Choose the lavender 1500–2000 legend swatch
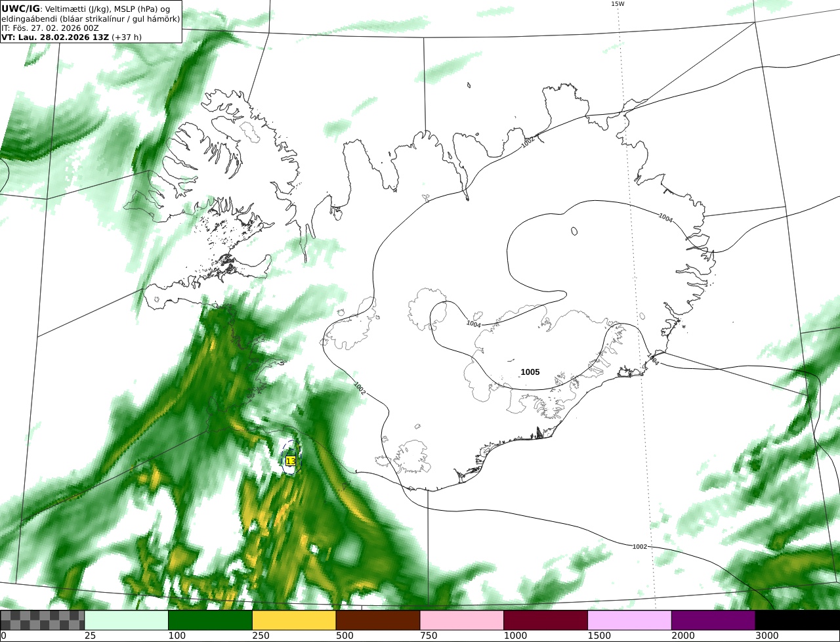 tap(629, 620)
